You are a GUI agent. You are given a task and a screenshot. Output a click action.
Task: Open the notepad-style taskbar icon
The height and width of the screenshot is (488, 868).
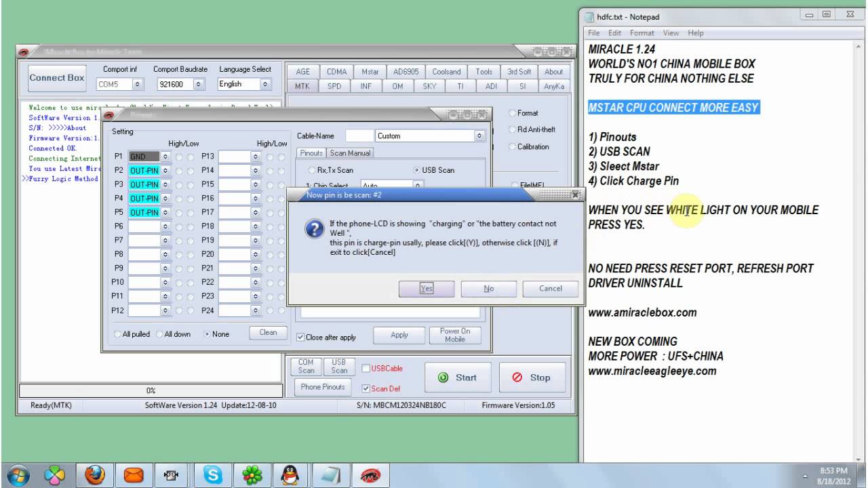331,475
